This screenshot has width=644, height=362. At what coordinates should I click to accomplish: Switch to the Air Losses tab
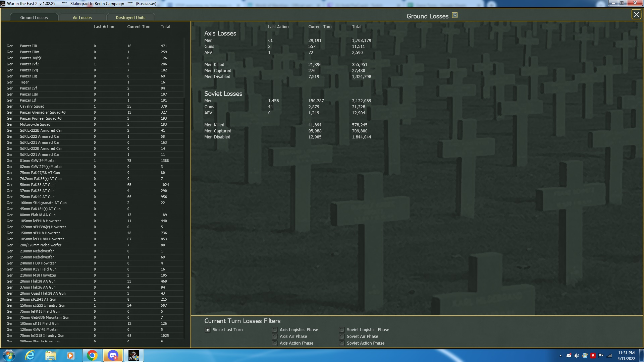pyautogui.click(x=82, y=17)
